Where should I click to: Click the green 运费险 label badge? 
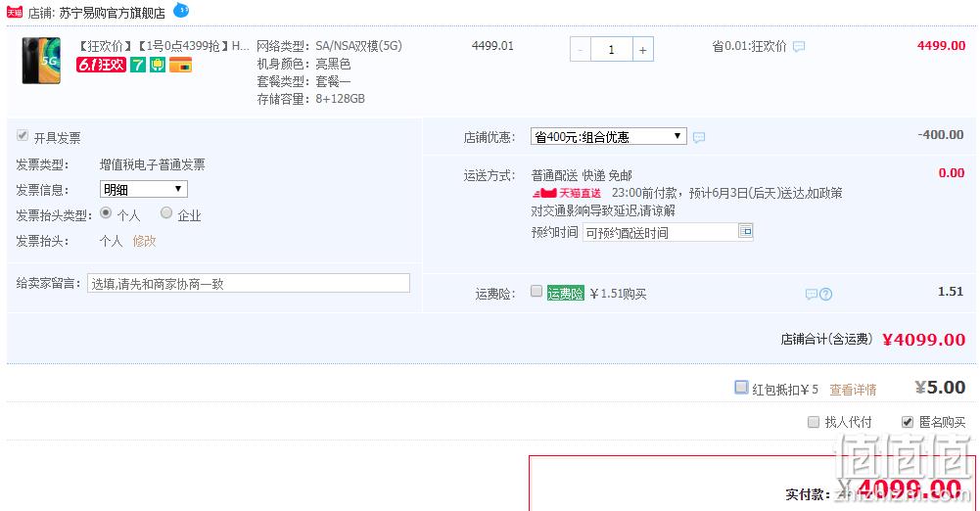point(566,293)
